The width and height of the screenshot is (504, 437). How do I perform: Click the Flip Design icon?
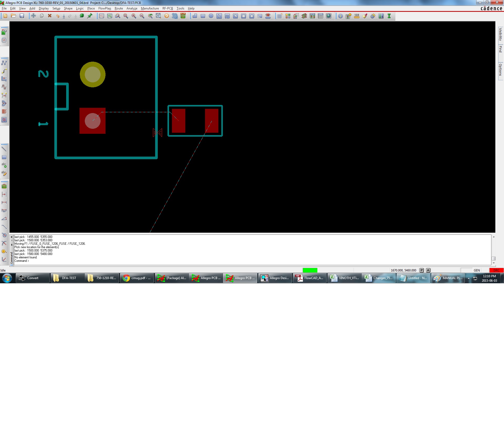(183, 16)
